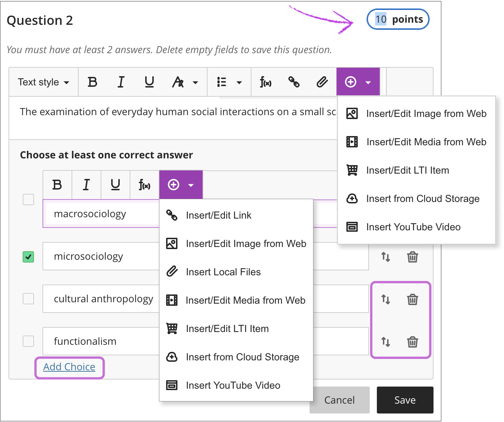The image size is (504, 422).
Task: Click the 10 points value field
Action: click(x=381, y=19)
